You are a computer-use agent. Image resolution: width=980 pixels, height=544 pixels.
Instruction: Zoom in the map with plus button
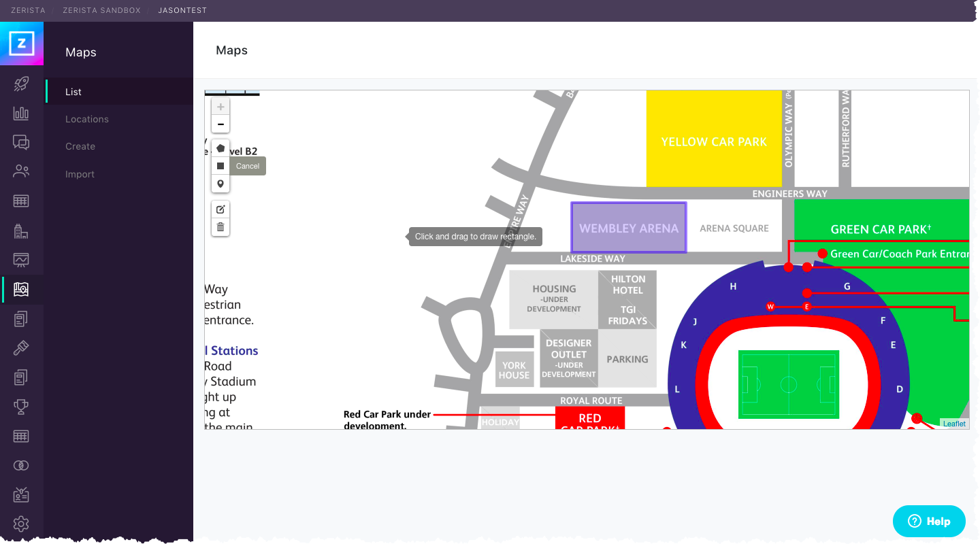tap(220, 107)
